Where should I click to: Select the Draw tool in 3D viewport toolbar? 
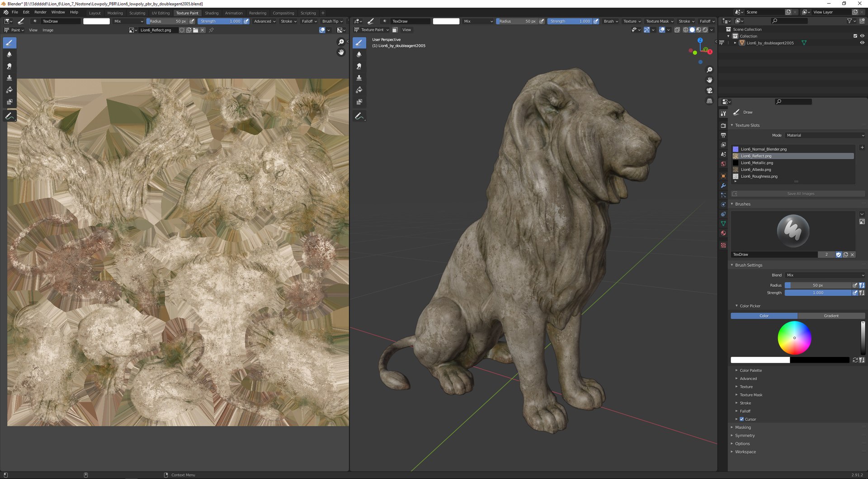coord(359,43)
